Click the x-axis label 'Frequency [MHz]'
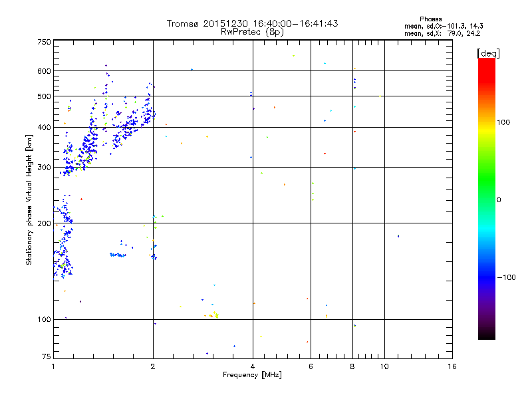This screenshot has width=532, height=399. pos(252,375)
